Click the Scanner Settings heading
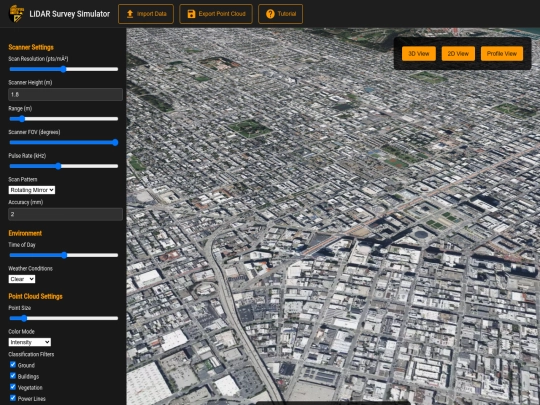 click(x=31, y=47)
